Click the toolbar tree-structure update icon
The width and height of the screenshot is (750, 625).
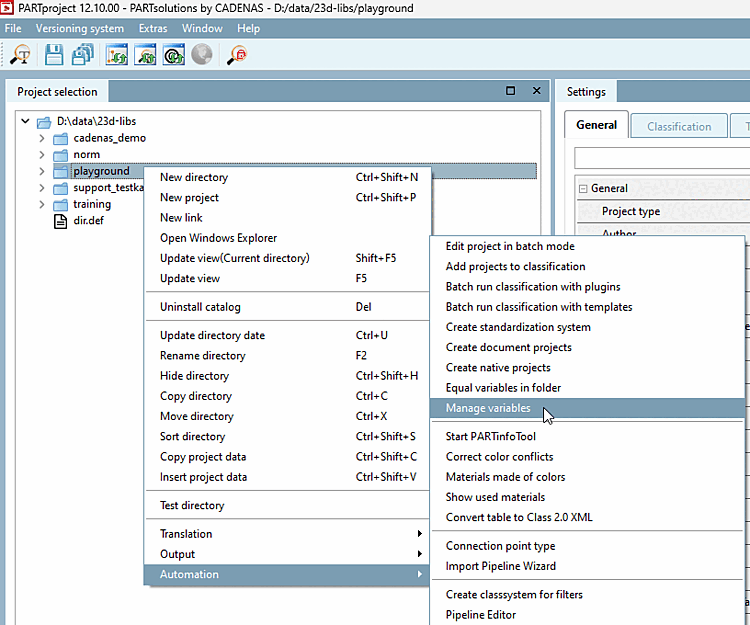tap(117, 56)
